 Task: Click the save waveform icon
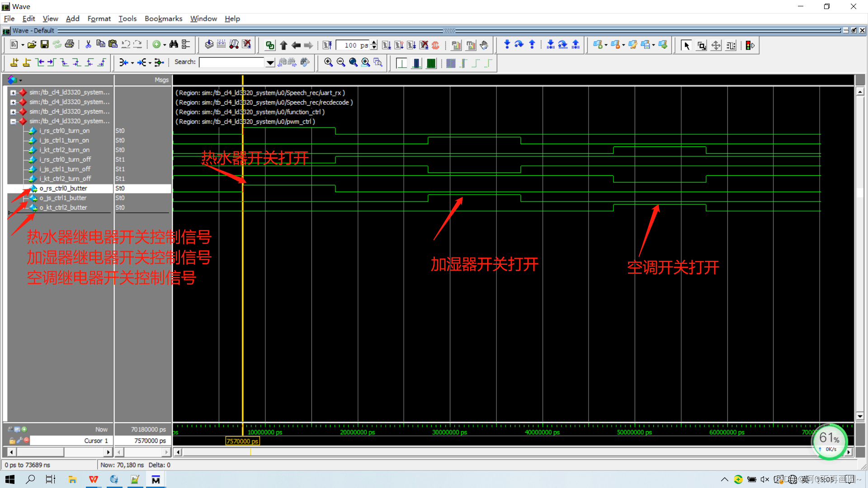[x=45, y=45]
